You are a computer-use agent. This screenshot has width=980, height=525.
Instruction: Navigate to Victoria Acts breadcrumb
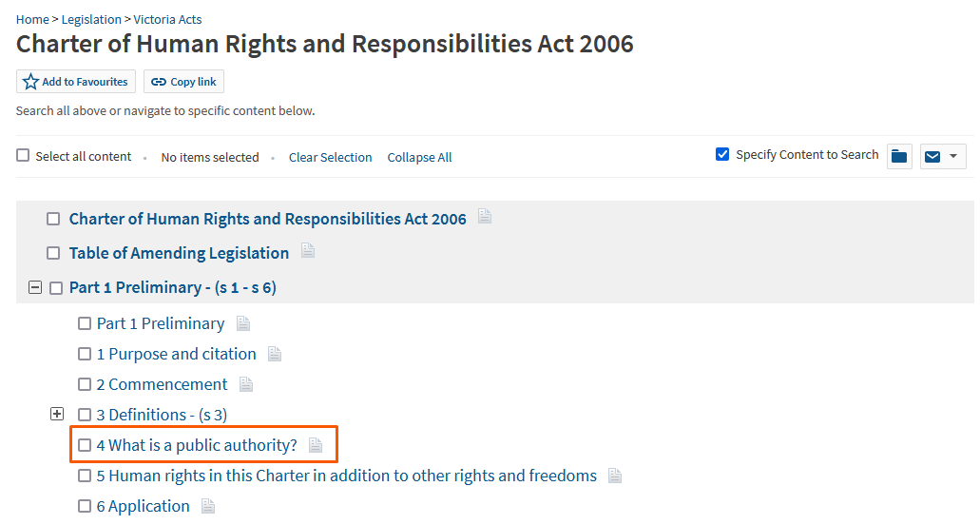pyautogui.click(x=167, y=19)
